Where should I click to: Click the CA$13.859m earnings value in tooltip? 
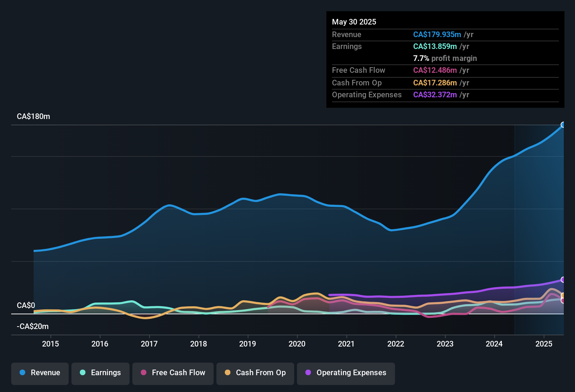pyautogui.click(x=435, y=46)
